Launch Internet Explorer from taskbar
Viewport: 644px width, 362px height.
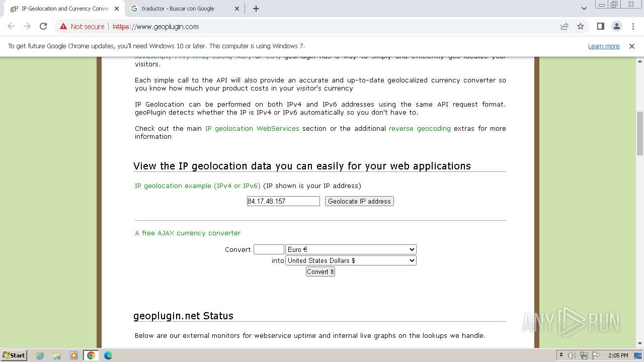[x=40, y=355]
